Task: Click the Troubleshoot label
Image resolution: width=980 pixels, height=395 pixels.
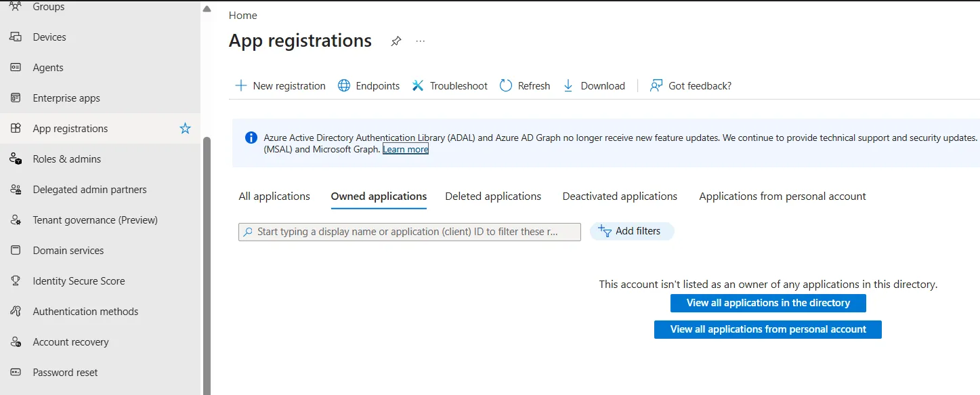Action: tap(459, 85)
